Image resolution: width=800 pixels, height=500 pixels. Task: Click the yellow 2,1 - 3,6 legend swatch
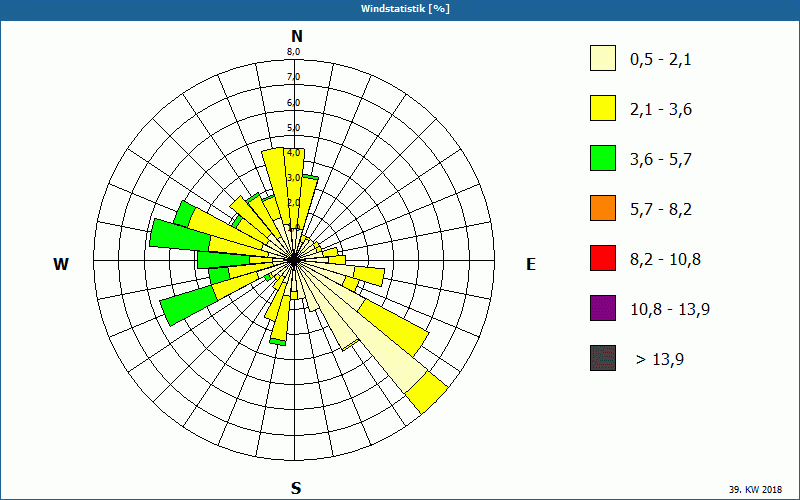(x=603, y=108)
